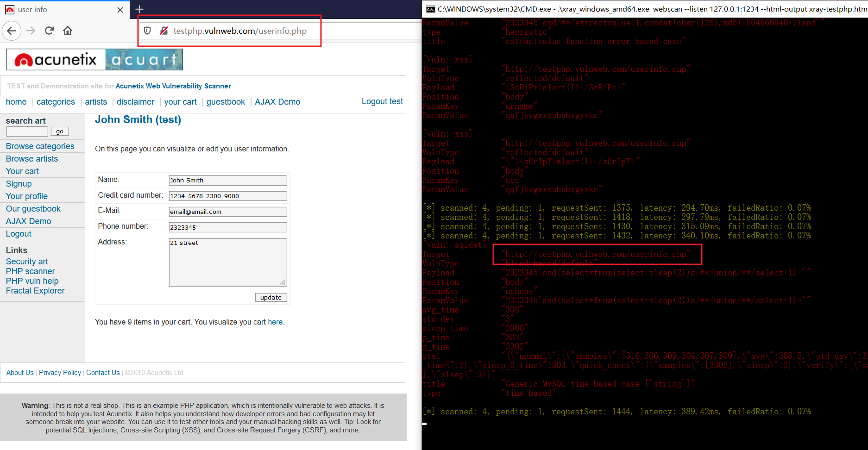Screen dimensions: 868x450
Task: Open 'Your cart' sidebar link
Action: click(22, 171)
